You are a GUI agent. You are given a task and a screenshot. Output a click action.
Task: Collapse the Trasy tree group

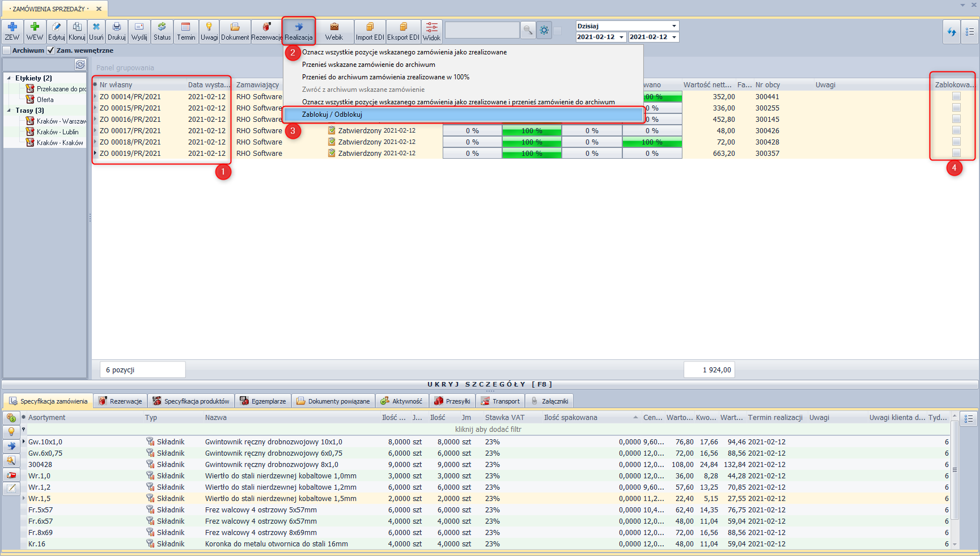coord(9,111)
